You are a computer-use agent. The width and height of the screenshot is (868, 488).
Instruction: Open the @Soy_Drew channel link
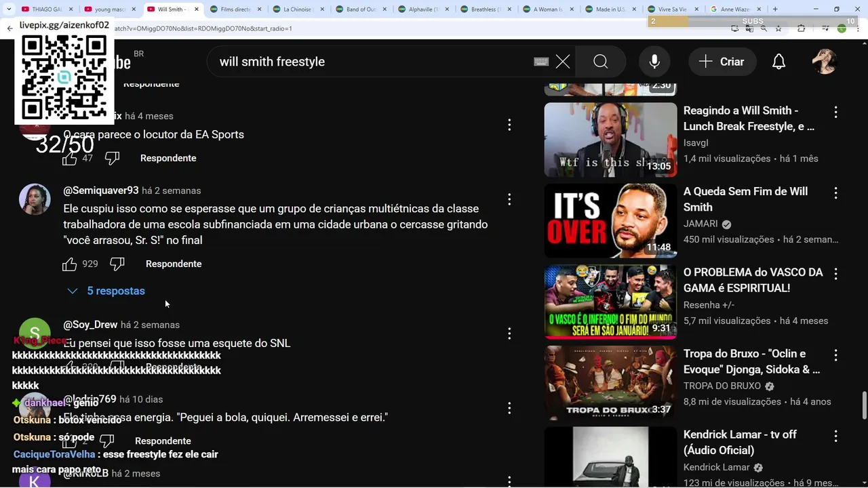click(x=90, y=325)
